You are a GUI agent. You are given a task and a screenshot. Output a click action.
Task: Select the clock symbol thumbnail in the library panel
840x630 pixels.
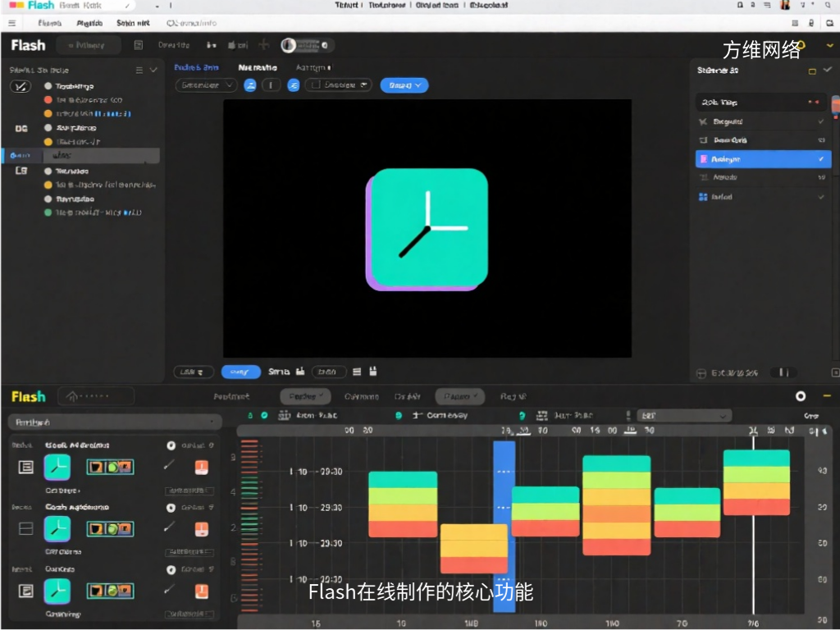pyautogui.click(x=57, y=466)
